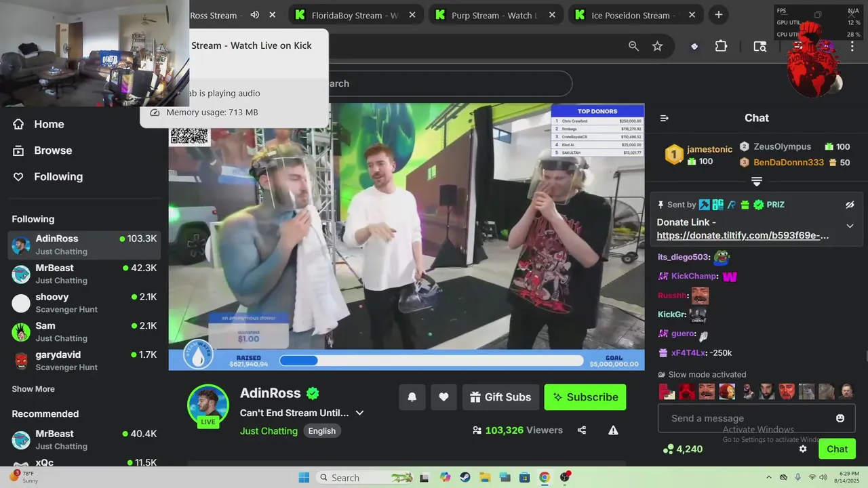Open the Following section with heart icon

[x=48, y=177]
